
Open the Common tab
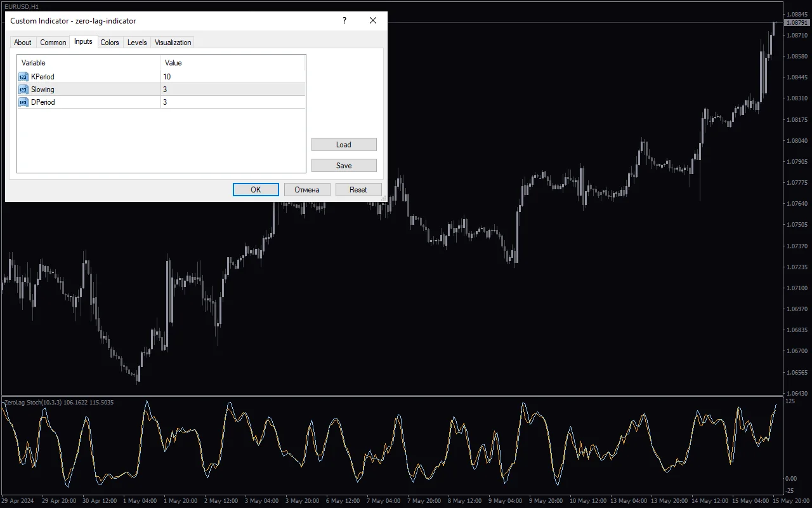tap(53, 42)
